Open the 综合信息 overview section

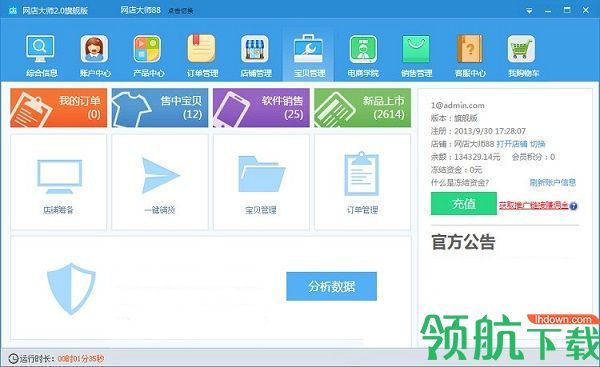click(41, 55)
